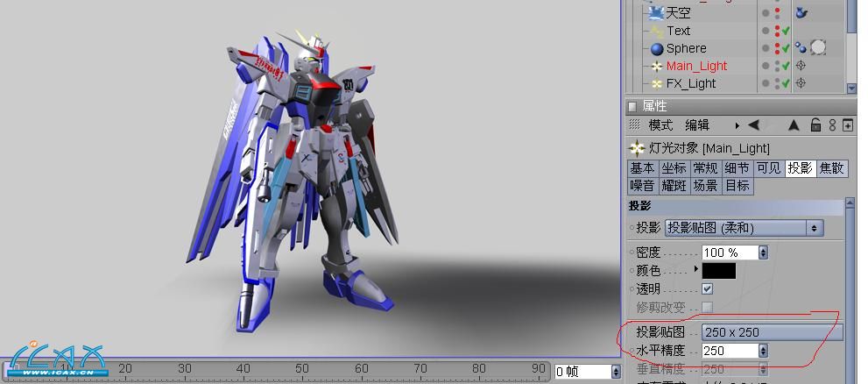
Task: Click the Main_Light light icon
Action: 657,67
